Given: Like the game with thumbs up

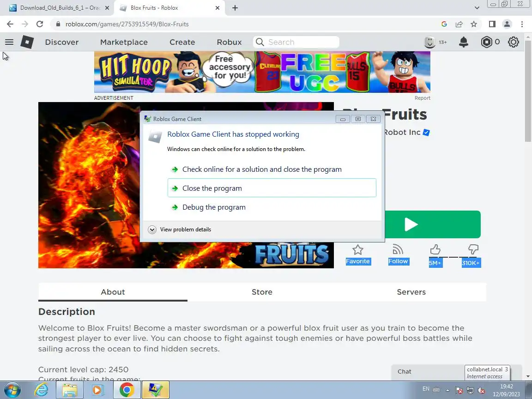Looking at the screenshot, I should pos(435,250).
